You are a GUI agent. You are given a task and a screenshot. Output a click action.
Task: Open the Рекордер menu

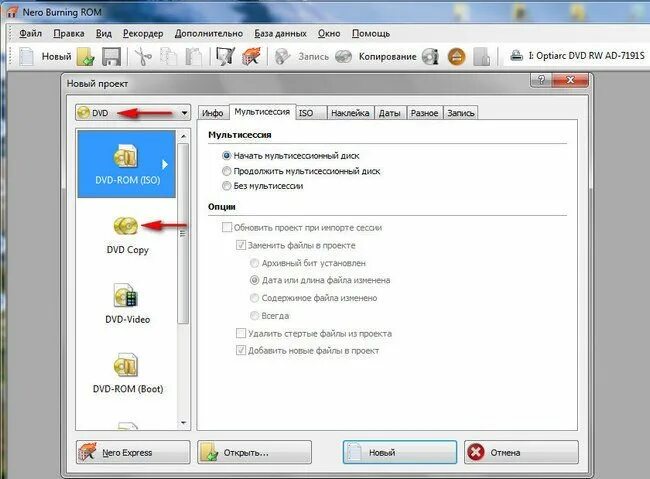click(x=143, y=34)
